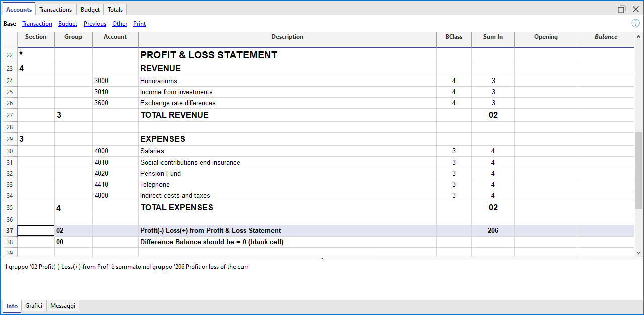The width and height of the screenshot is (644, 315).
Task: Click the Balance column header
Action: pos(606,37)
